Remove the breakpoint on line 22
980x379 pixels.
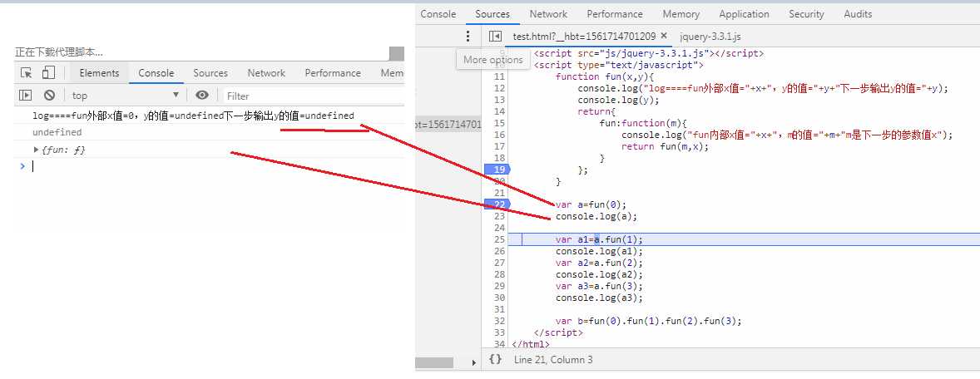coord(497,204)
